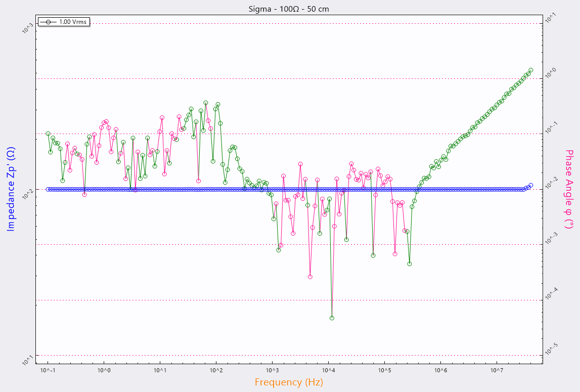The image size is (580, 392).
Task: Select the "1.00 Vrms" legend entry
Action: pyautogui.click(x=73, y=22)
